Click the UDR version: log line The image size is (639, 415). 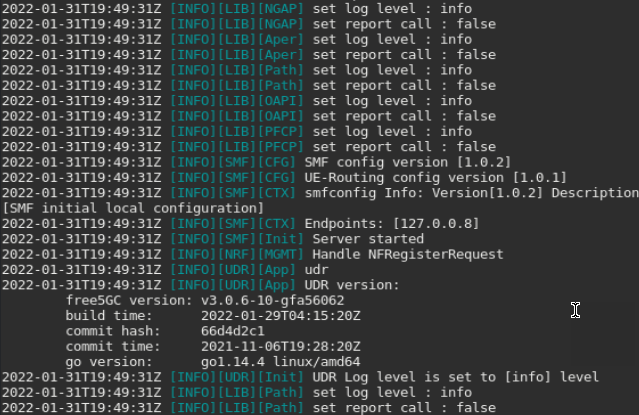201,285
